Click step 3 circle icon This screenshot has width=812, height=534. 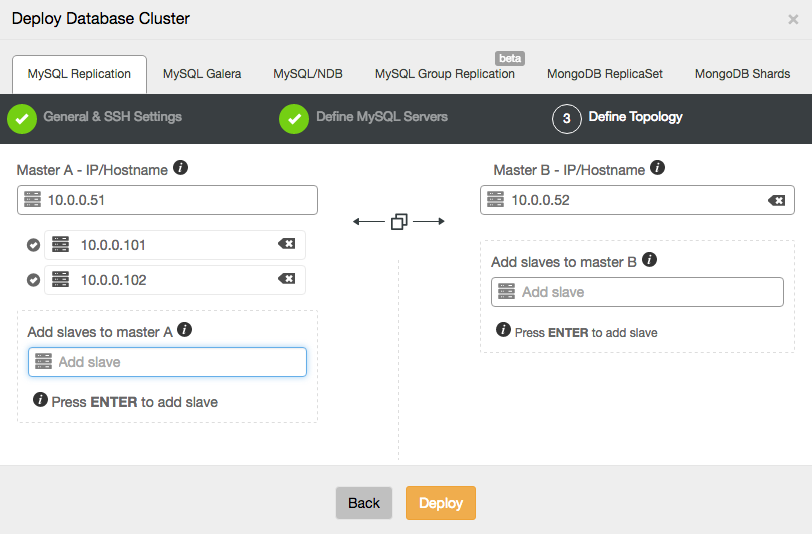[567, 119]
